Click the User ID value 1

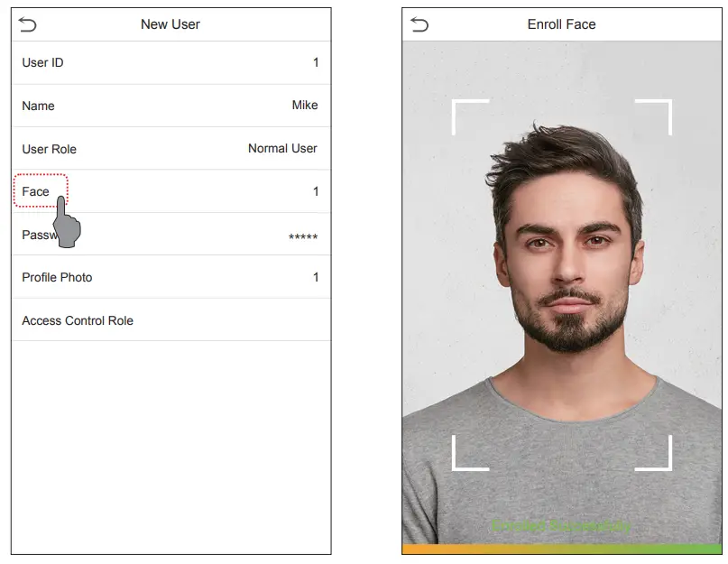[x=316, y=62]
